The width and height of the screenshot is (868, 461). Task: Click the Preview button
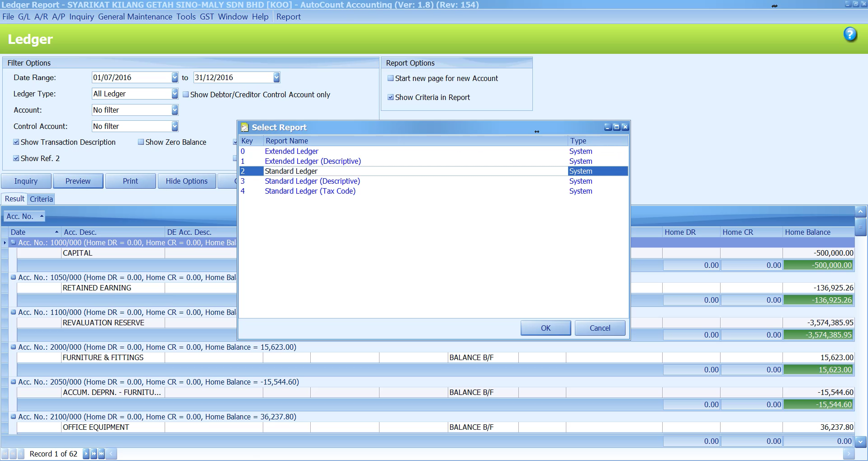[x=78, y=181]
